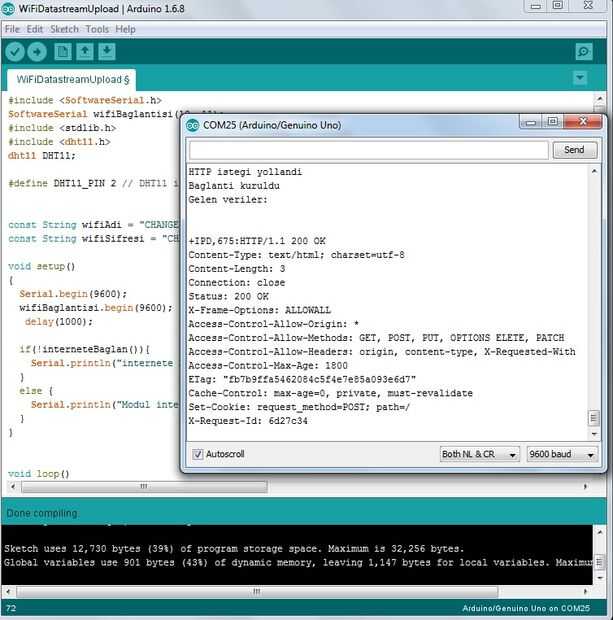Open the 9600 baud dropdown
This screenshot has width=613, height=620.
(x=562, y=454)
